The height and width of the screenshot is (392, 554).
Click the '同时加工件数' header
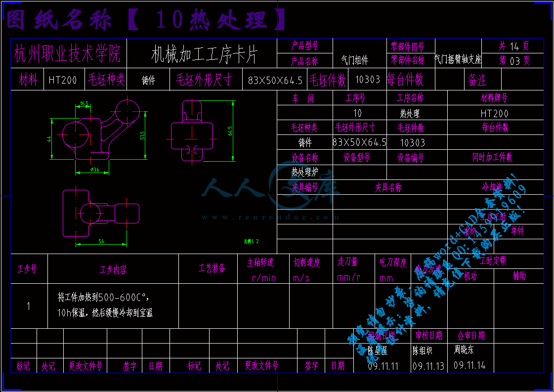click(493, 157)
